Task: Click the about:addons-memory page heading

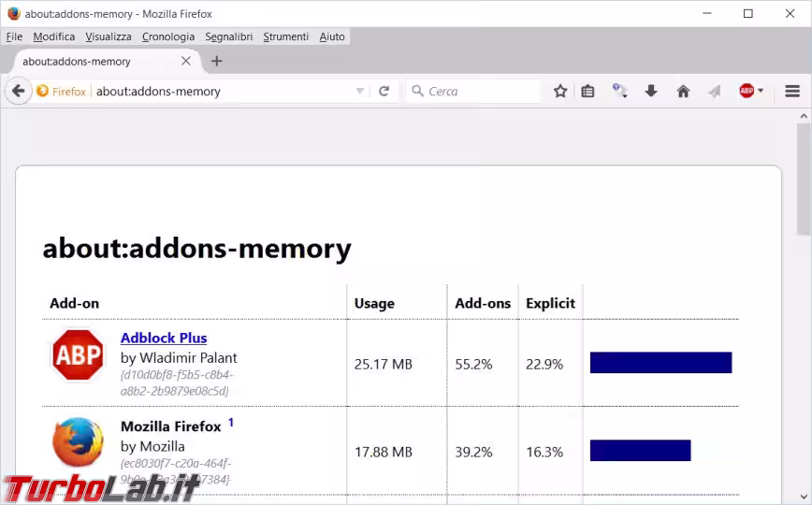Action: (x=196, y=248)
